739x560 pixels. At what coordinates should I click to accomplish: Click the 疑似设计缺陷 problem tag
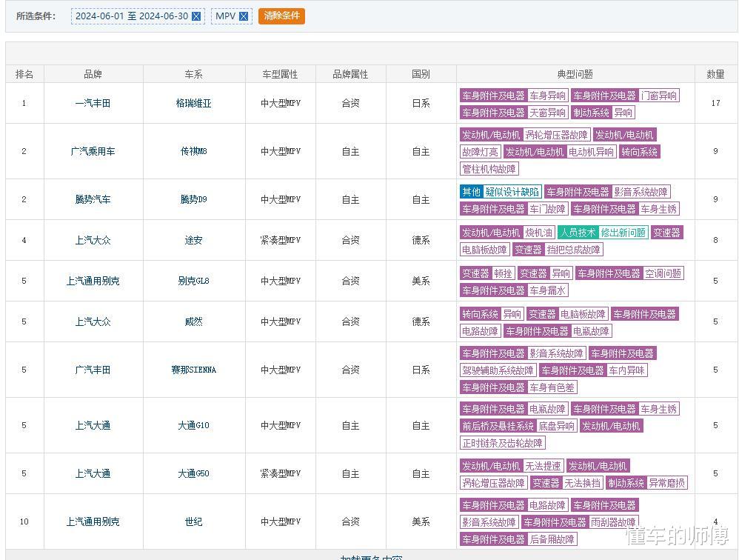pos(512,192)
